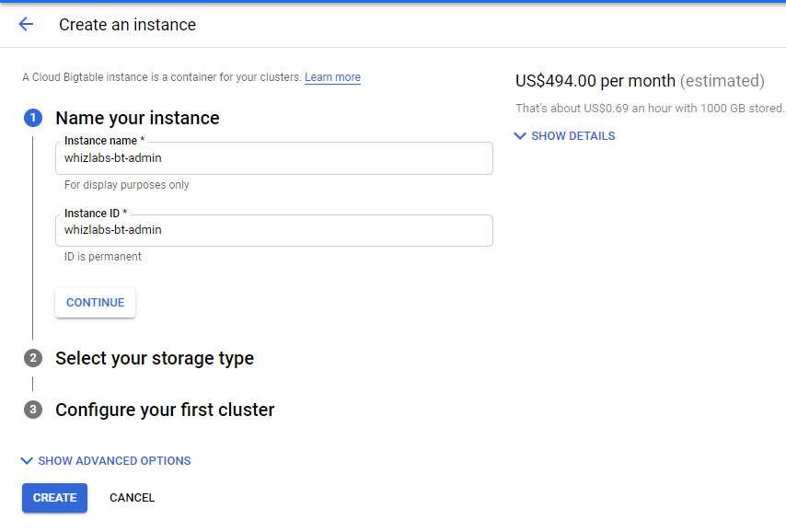Focus the Instance ID text field
786x532 pixels.
coord(273,230)
